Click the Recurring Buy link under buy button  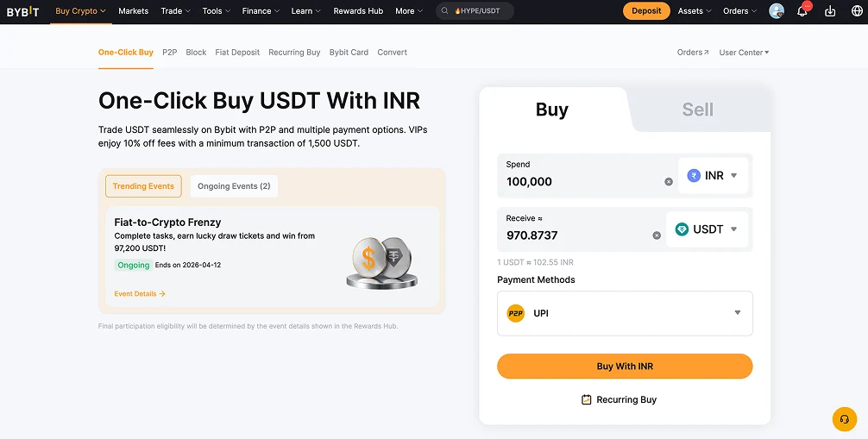point(620,399)
